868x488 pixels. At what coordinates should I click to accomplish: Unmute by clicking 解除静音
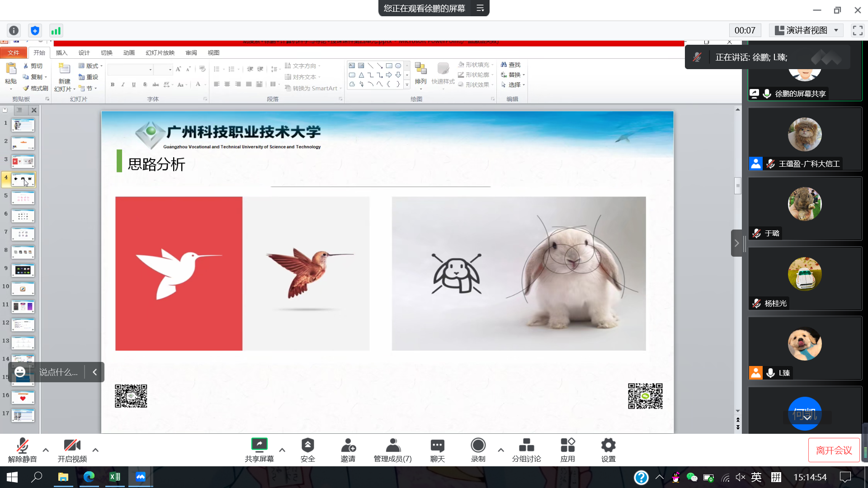point(22,450)
